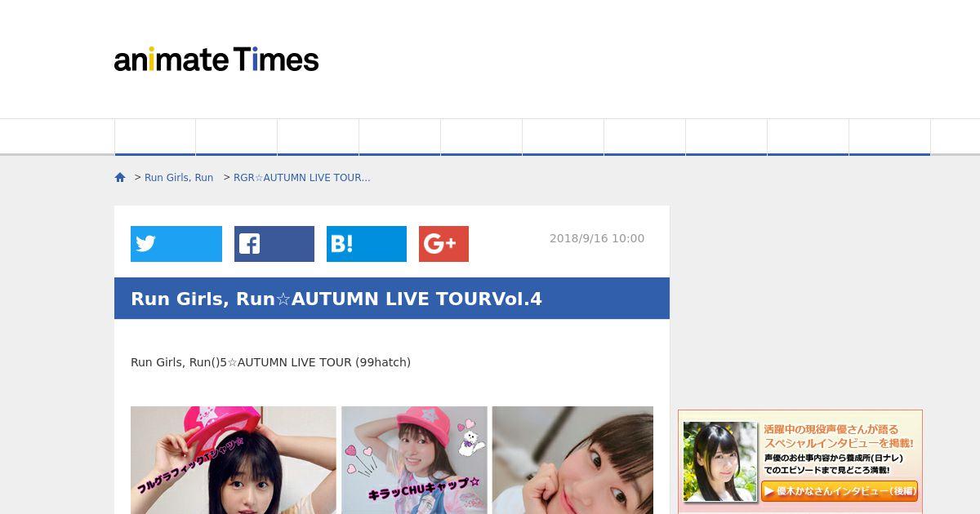This screenshot has width=980, height=514.
Task: Share the article on Facebook
Action: tap(274, 244)
